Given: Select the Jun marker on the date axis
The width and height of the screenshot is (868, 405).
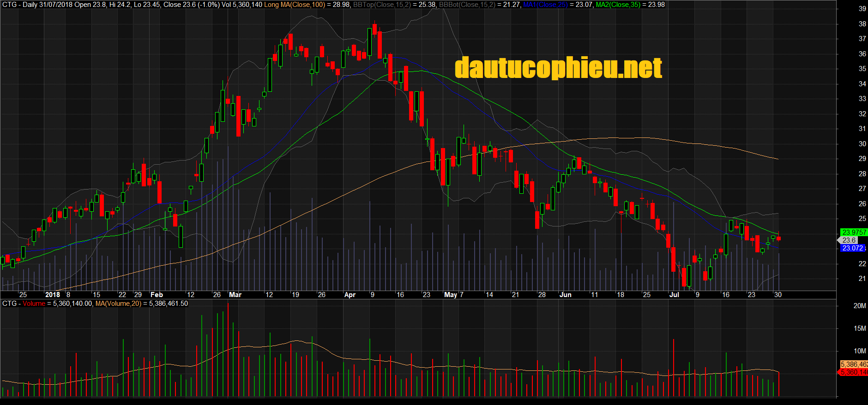Looking at the screenshot, I should click(x=565, y=295).
